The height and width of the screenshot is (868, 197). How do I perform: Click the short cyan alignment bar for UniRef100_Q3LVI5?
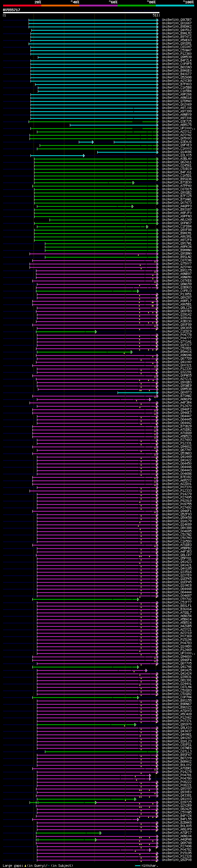[58, 155]
